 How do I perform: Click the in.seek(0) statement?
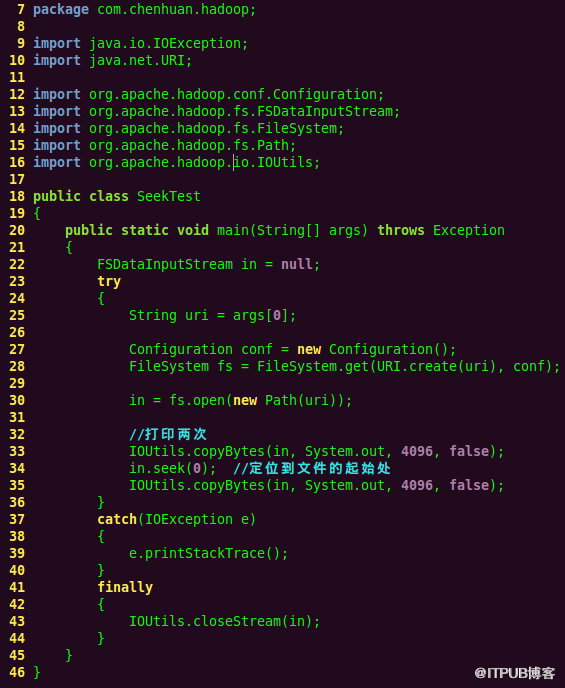(172, 469)
